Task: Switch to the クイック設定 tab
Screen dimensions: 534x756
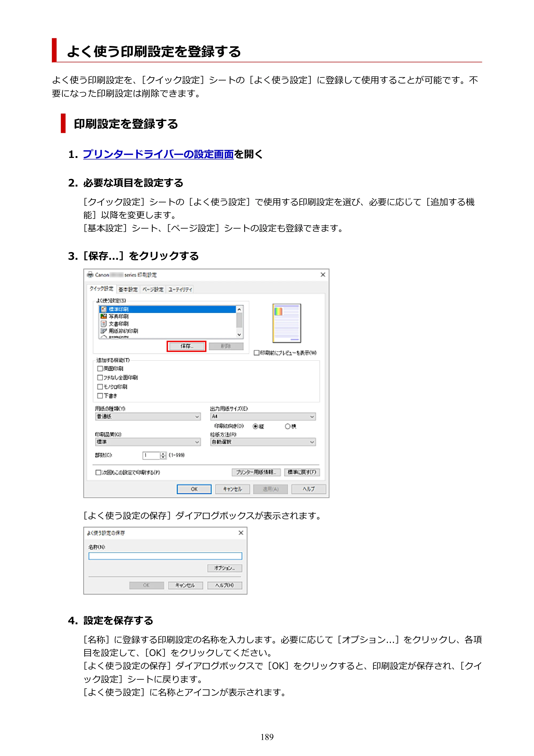Action: (x=102, y=288)
